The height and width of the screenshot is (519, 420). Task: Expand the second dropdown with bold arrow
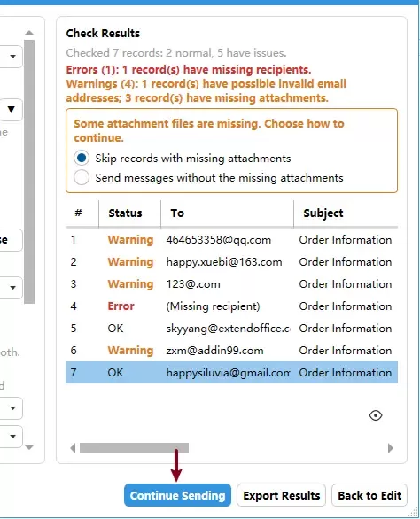[12, 109]
